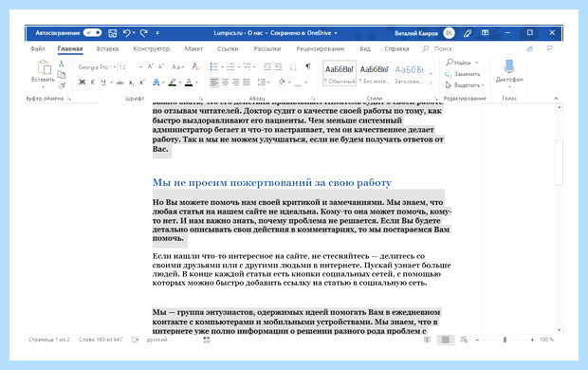Viewport: 588px width, 370px height.
Task: Click the Share icon in the ribbon tab row
Action: tap(530, 48)
